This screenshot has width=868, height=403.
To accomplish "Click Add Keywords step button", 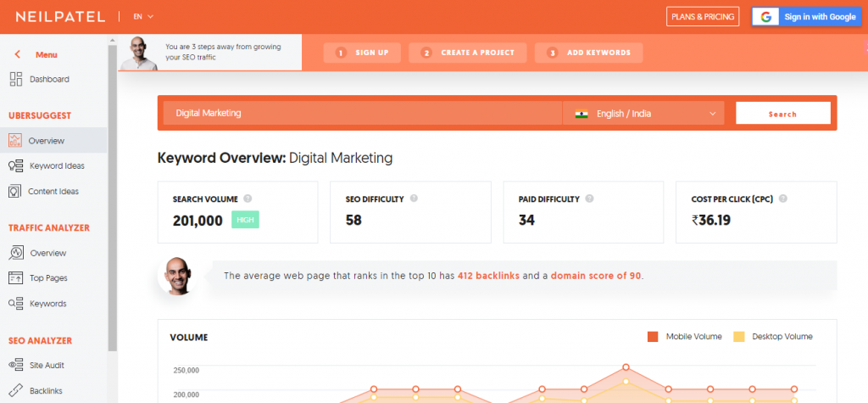I will tap(589, 53).
